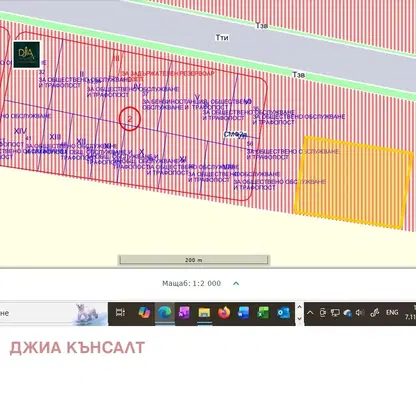Open the volume speaker control
The width and height of the screenshot is (416, 400).
click(360, 313)
